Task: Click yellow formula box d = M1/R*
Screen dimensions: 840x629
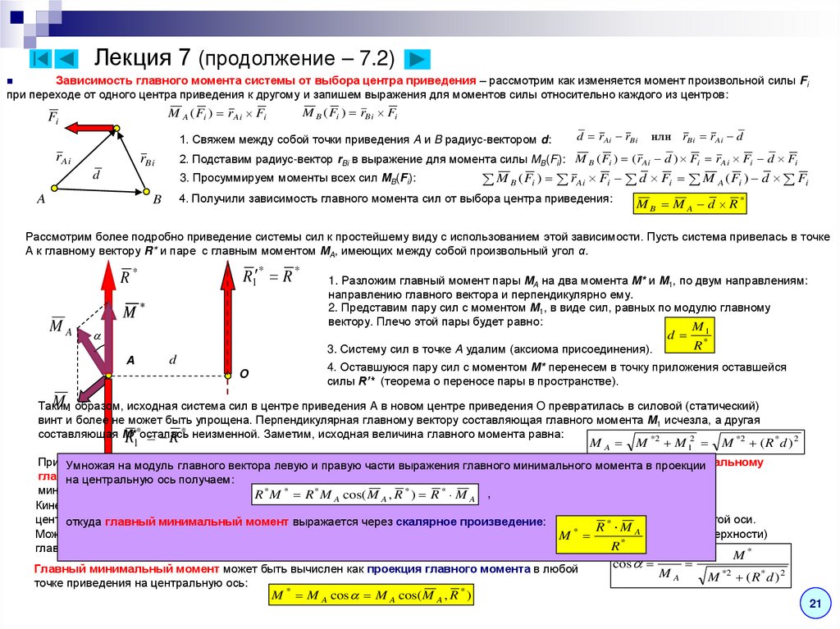Action: tap(689, 335)
